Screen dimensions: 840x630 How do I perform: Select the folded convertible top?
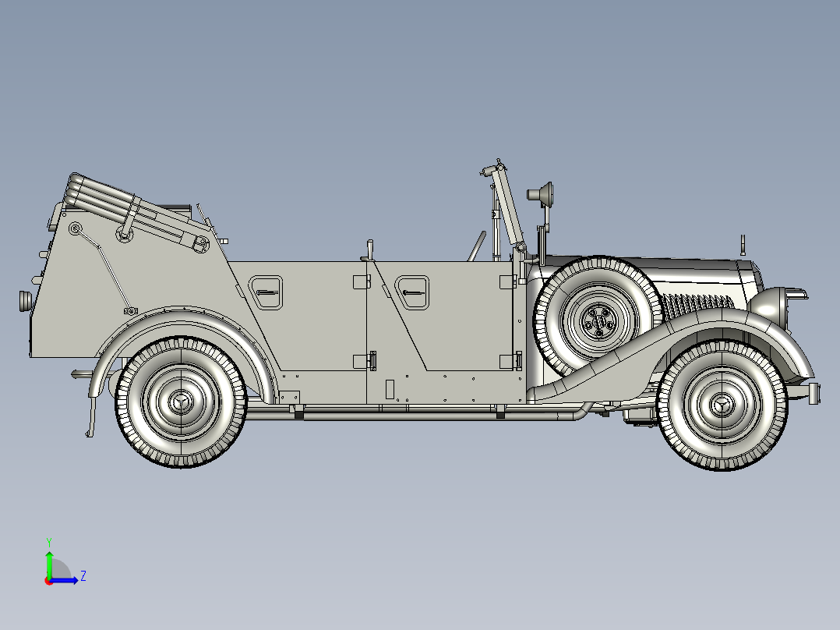[136, 212]
